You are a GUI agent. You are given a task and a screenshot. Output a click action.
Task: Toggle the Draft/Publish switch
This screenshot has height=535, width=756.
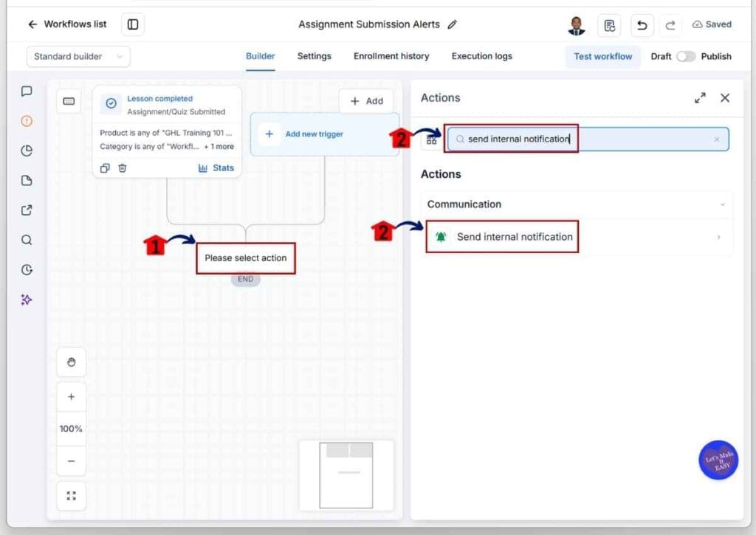(x=685, y=56)
